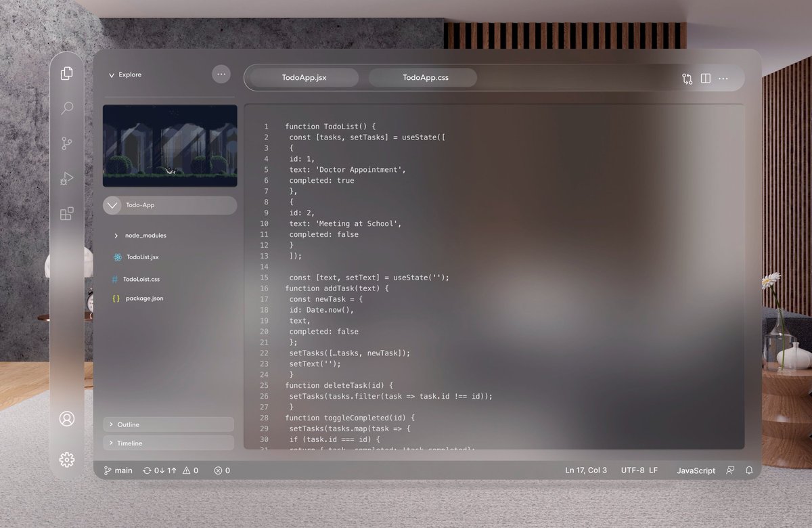The height and width of the screenshot is (528, 812).
Task: Collapse the Todo-App folder chevron
Action: tap(112, 205)
